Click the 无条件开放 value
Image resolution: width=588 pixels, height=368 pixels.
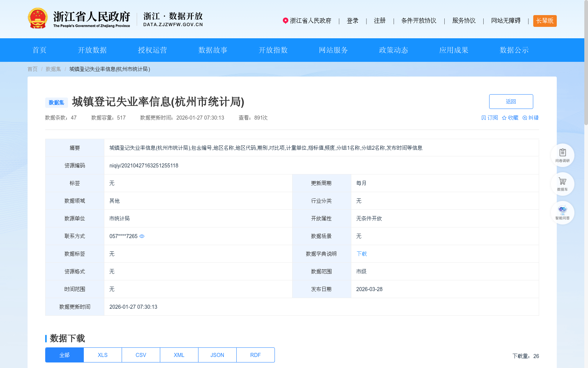(369, 219)
